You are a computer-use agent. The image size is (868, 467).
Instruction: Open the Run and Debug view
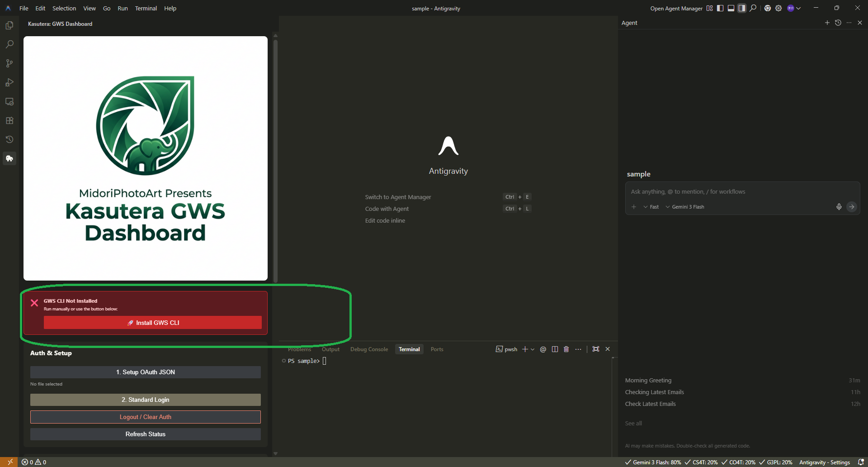pos(9,82)
